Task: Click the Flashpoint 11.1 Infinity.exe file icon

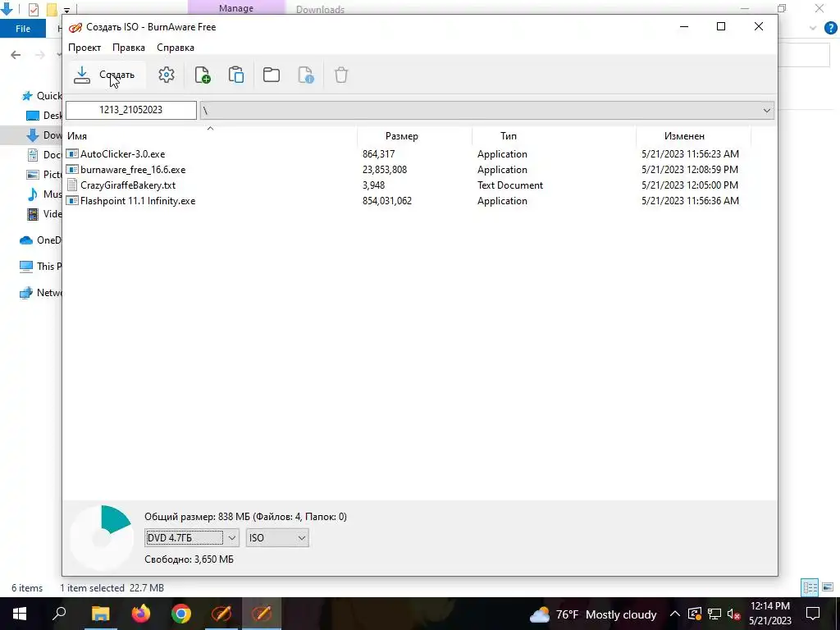Action: click(x=72, y=201)
